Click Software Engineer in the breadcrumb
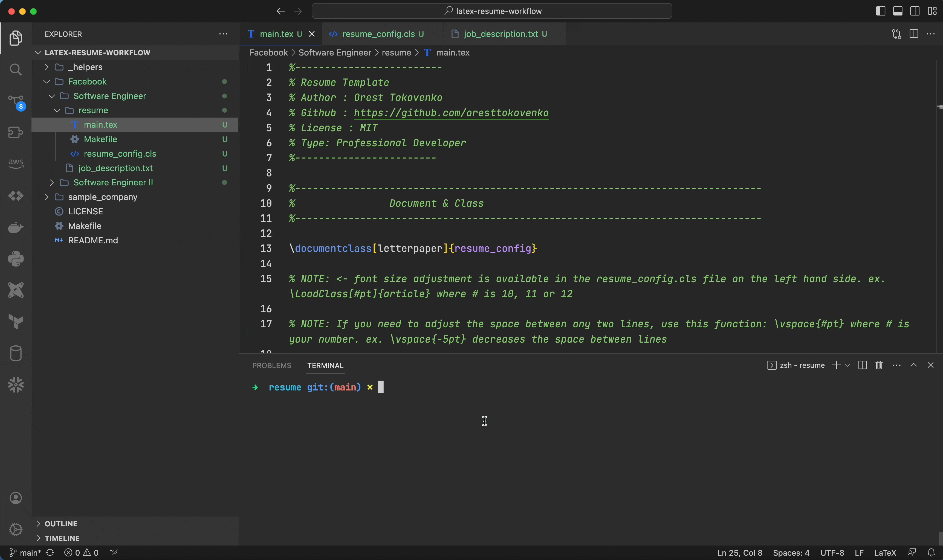 335,52
